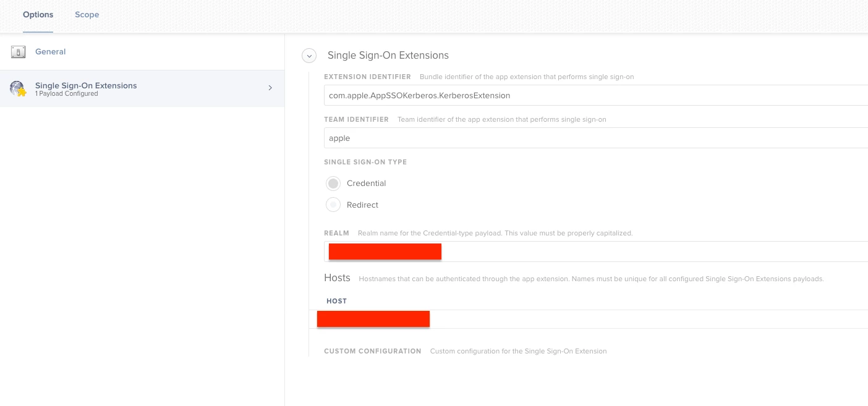This screenshot has width=868, height=406.
Task: Open Single Sign-On Extensions sidebar chevron
Action: (270, 88)
